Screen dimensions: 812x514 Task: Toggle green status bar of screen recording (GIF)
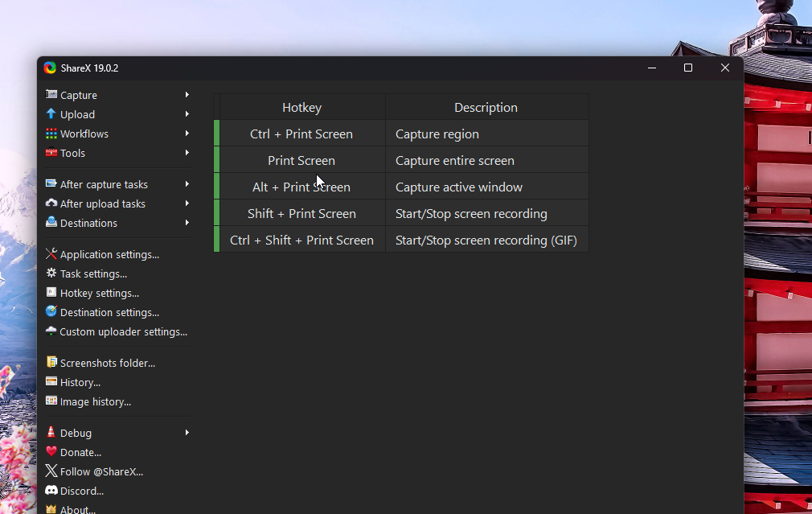click(216, 240)
